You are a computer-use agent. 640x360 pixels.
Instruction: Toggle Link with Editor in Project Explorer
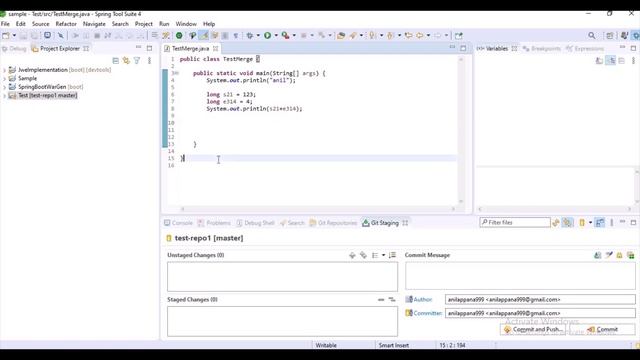(x=126, y=61)
